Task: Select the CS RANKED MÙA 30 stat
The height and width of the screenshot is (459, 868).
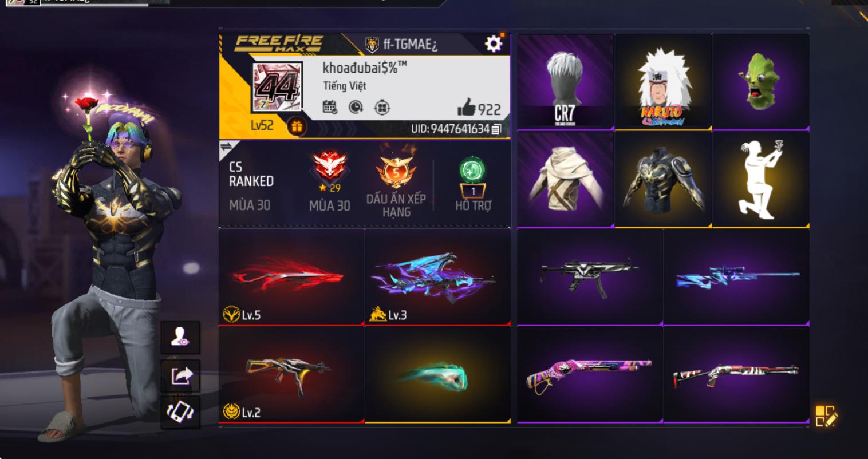Action: 250,185
